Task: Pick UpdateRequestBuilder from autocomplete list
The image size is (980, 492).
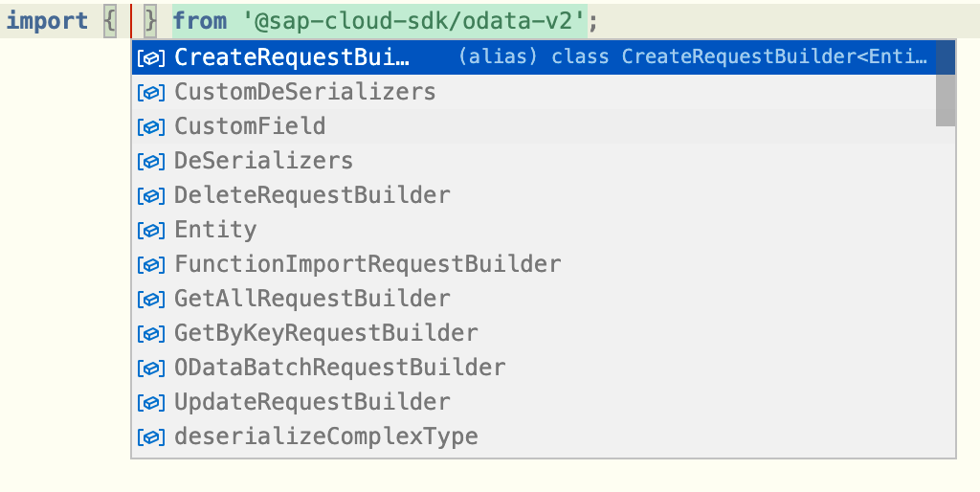Action: point(312,402)
